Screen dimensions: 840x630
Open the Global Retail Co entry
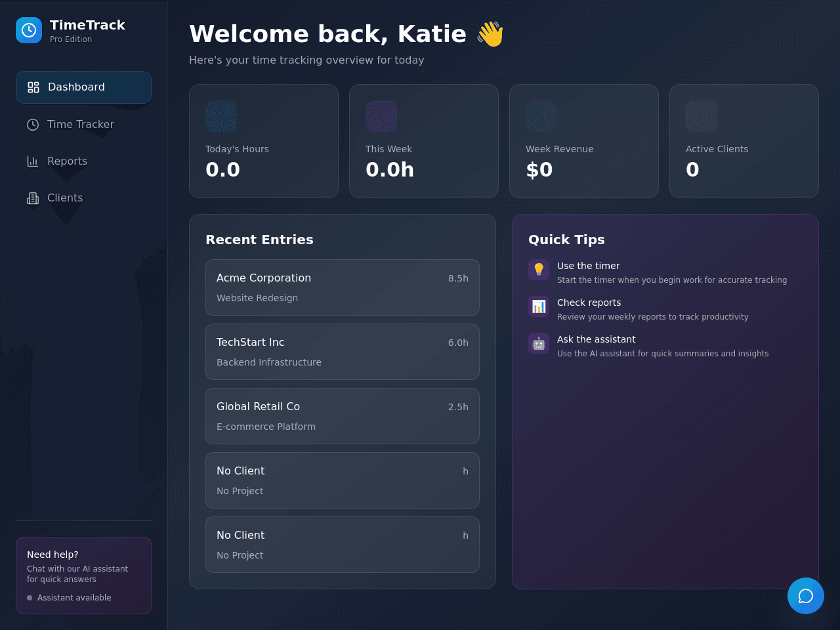[x=343, y=416]
